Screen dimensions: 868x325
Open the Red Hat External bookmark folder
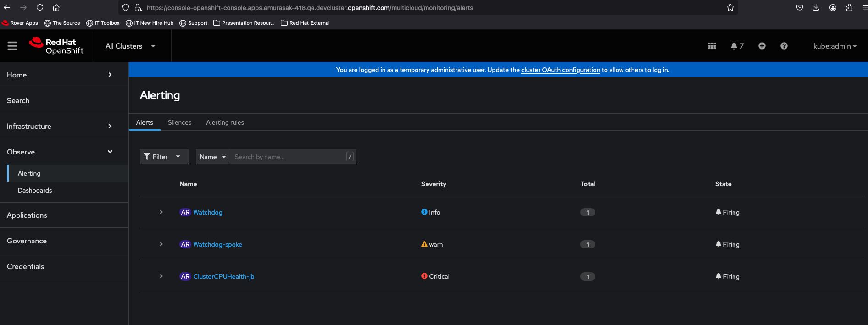tap(305, 23)
